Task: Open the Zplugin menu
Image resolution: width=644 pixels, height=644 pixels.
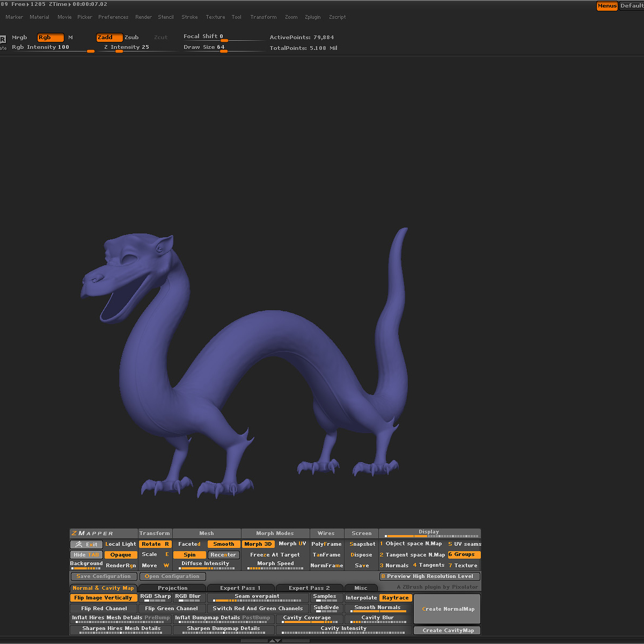Action: pos(313,17)
